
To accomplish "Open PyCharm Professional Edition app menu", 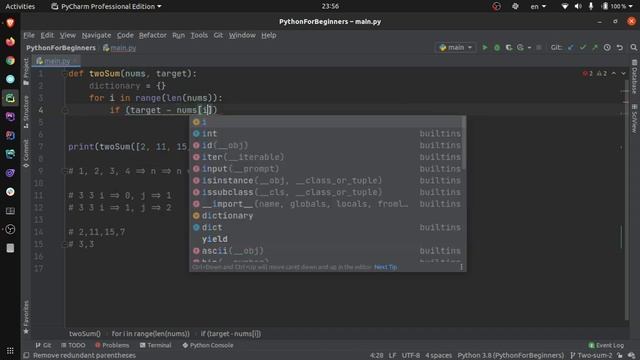I will pos(106,6).
